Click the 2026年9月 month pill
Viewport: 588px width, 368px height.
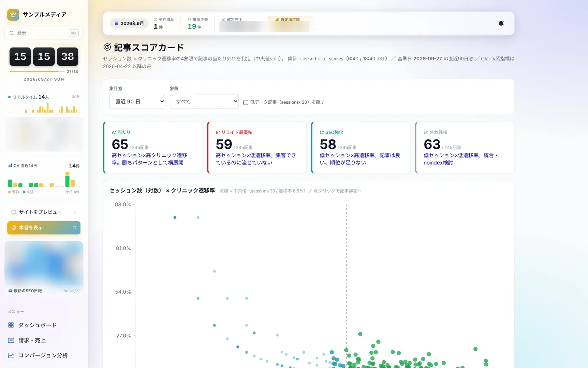click(129, 24)
